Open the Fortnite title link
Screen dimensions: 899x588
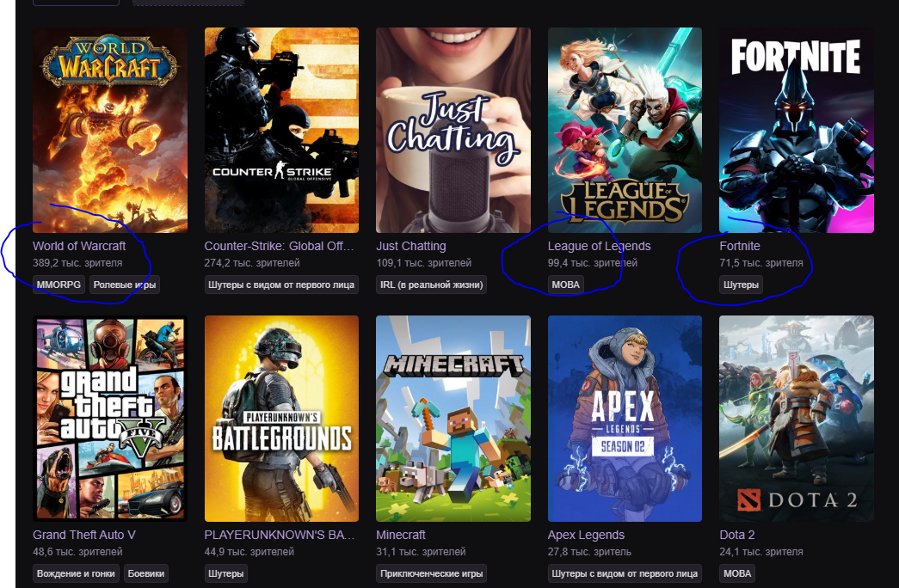coord(740,246)
